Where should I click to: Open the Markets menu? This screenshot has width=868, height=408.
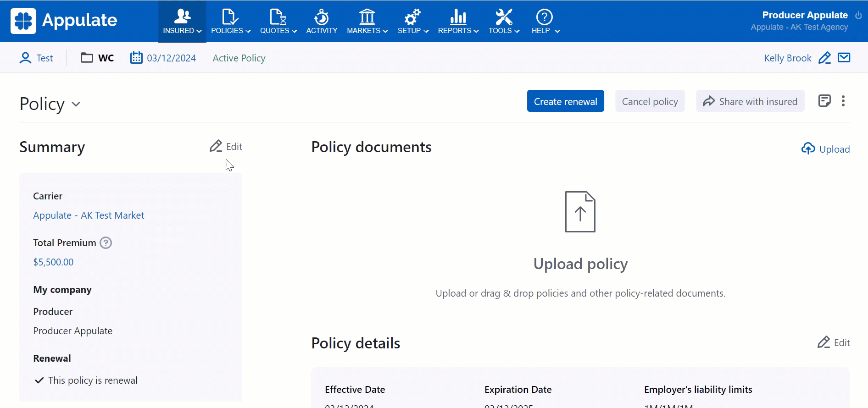(x=367, y=22)
